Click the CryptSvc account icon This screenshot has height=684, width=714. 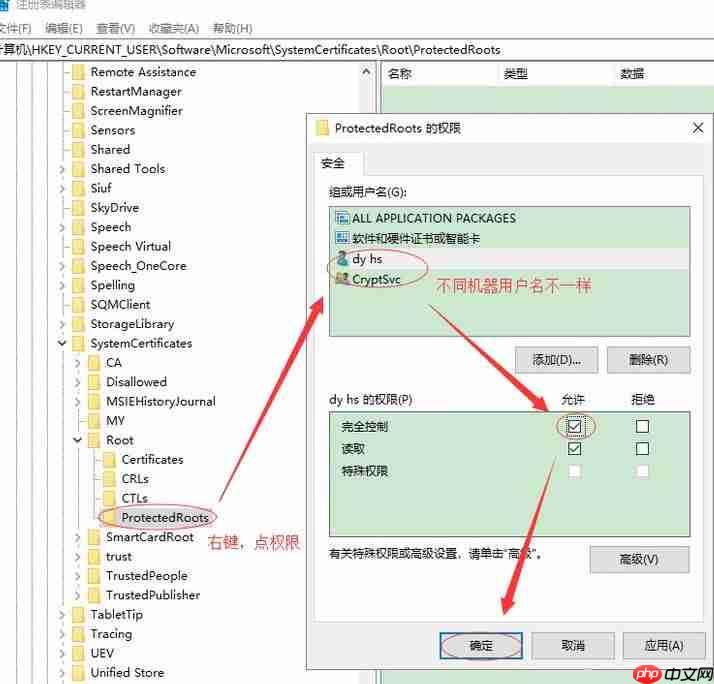[x=342, y=279]
